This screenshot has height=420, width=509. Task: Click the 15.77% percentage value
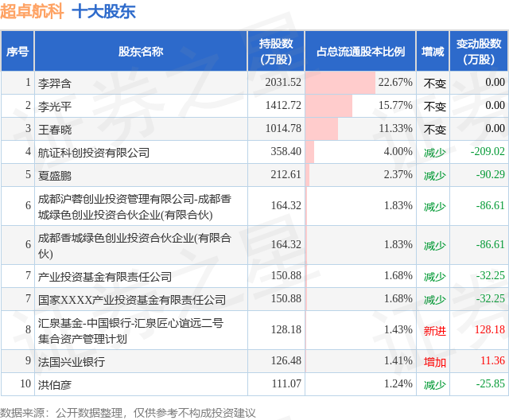(395, 105)
